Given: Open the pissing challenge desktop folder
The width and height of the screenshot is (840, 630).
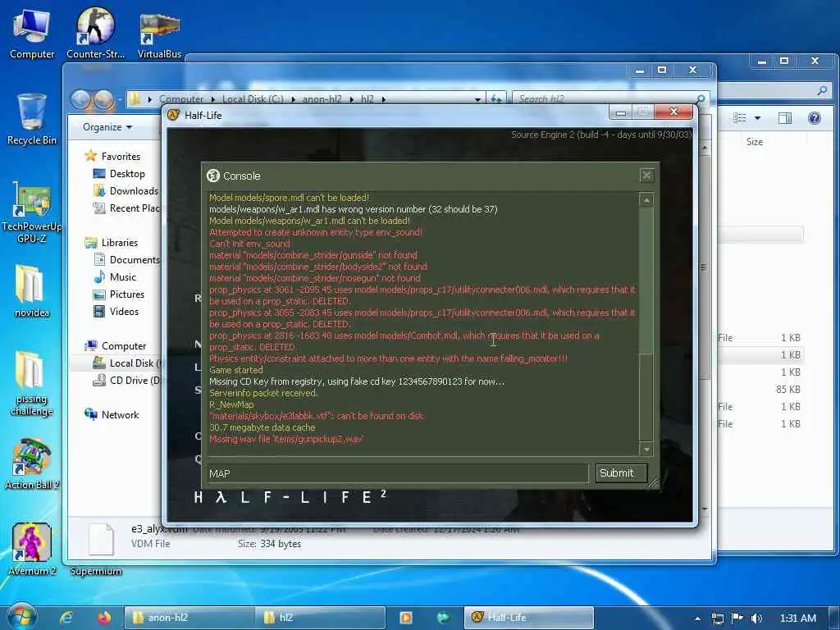Looking at the screenshot, I should coord(32,384).
